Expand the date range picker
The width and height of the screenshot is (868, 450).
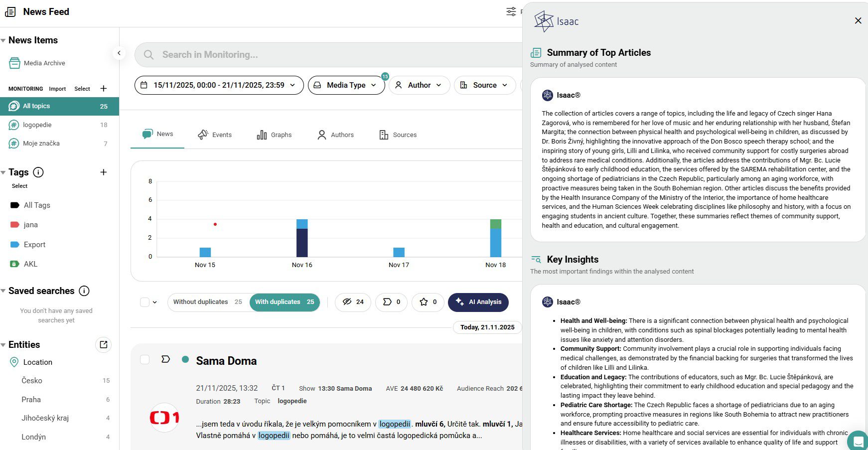(x=219, y=85)
